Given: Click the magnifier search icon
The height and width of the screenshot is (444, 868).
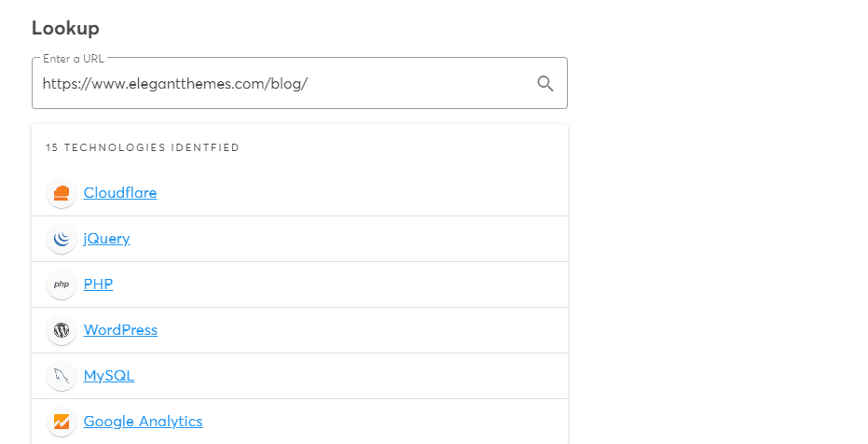Looking at the screenshot, I should click(x=545, y=84).
